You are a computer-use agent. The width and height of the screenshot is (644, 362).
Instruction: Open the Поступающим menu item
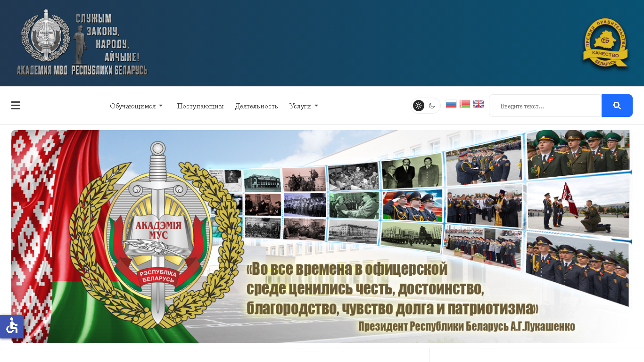coord(200,106)
